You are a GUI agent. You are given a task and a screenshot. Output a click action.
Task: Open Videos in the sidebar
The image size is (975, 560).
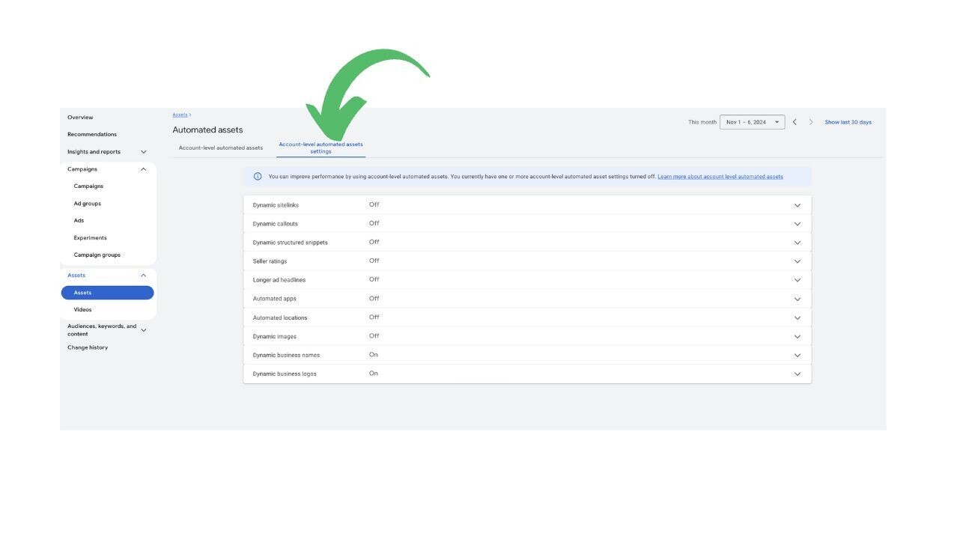(82, 310)
